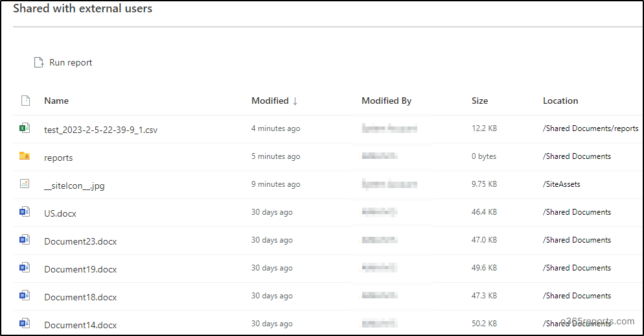Click the Word icon for US.docx

25,212
